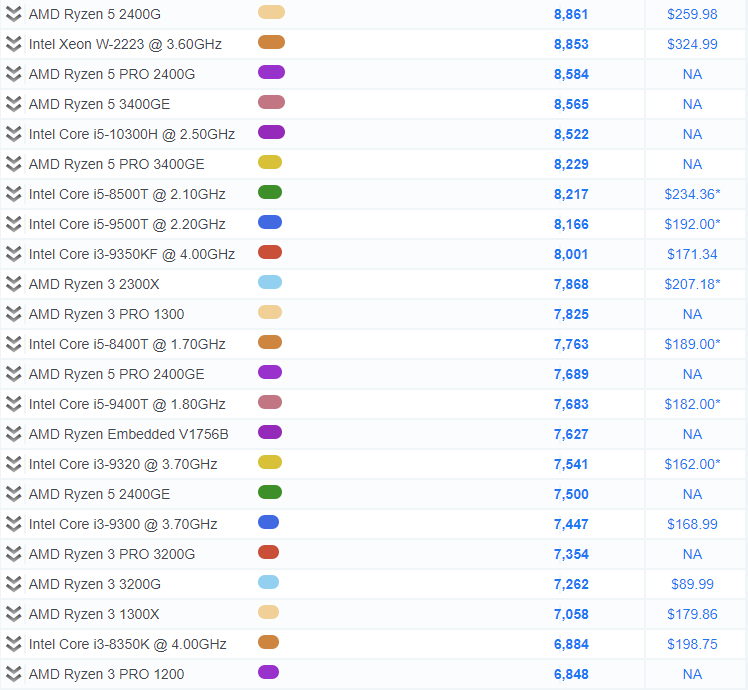Viewport: 748px width, 690px height.
Task: Open the $324.99 price link
Action: coord(692,44)
